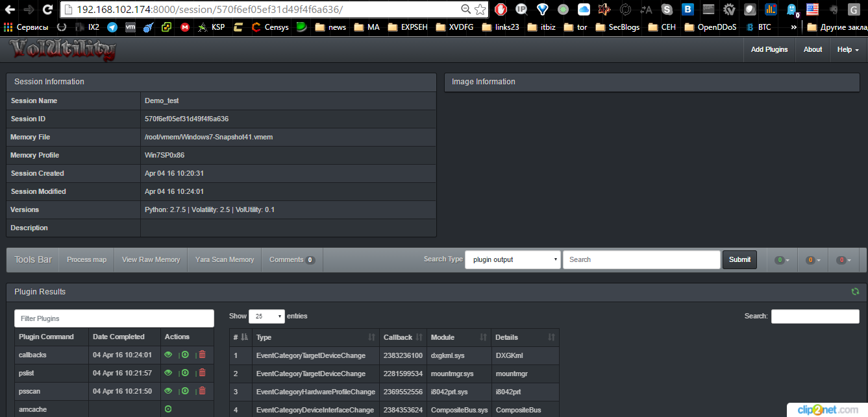
Task: Switch to the Process map view
Action: coord(86,259)
